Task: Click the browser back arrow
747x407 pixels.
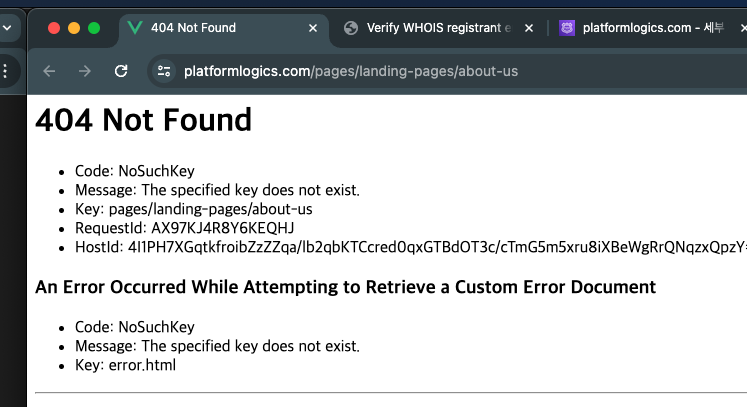Action: point(49,71)
